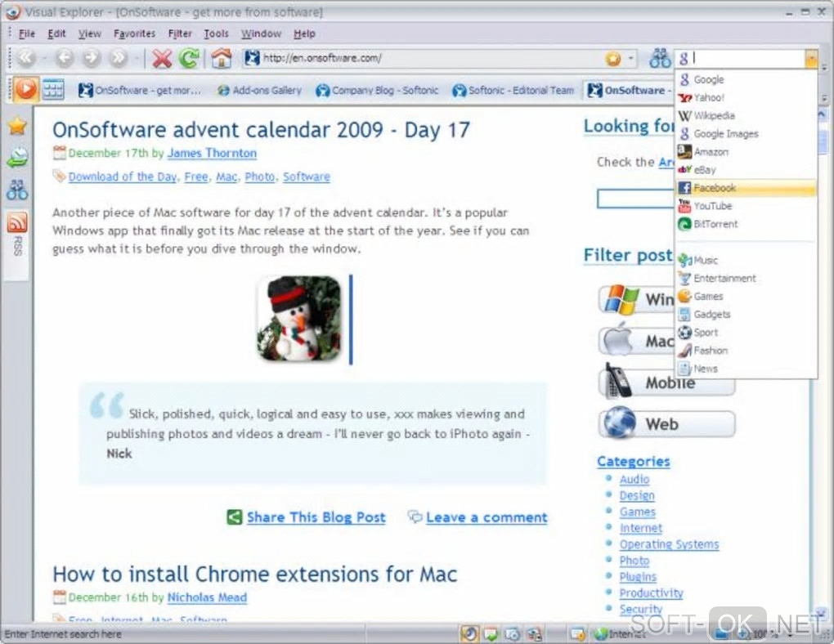
Task: Switch to Softonic - Editorial Team tab
Action: [513, 91]
